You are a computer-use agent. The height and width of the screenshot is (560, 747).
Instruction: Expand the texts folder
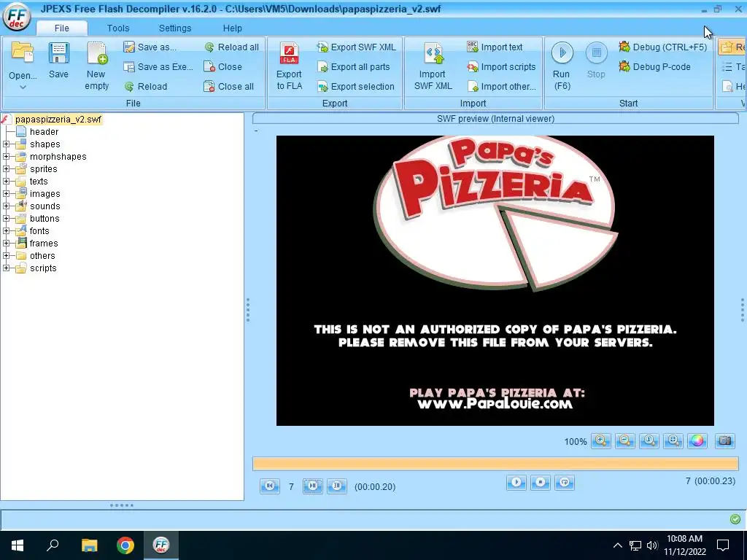6,182
